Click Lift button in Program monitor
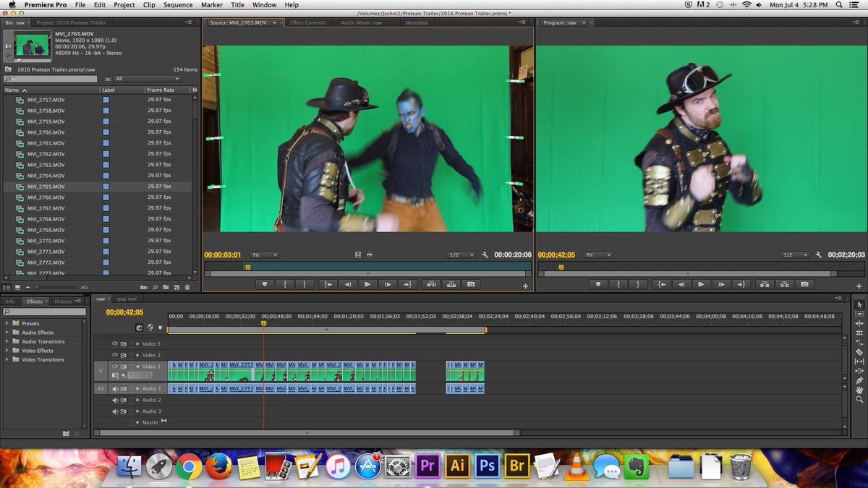868x488 pixels. point(765,284)
